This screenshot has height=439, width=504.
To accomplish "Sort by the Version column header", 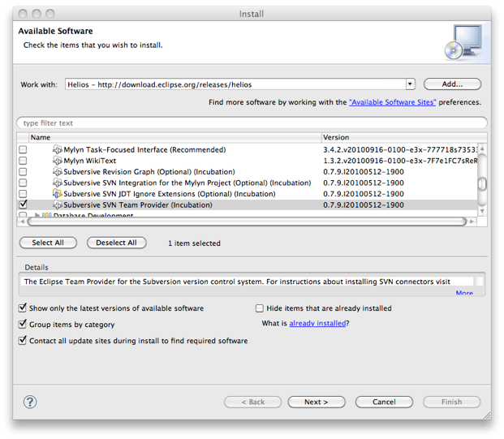I will point(404,138).
